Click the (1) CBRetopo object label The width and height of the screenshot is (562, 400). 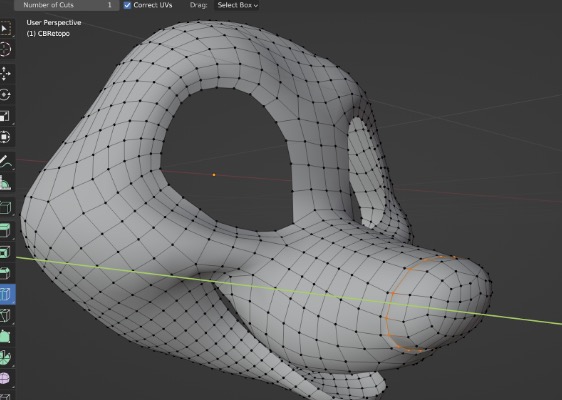click(48, 34)
